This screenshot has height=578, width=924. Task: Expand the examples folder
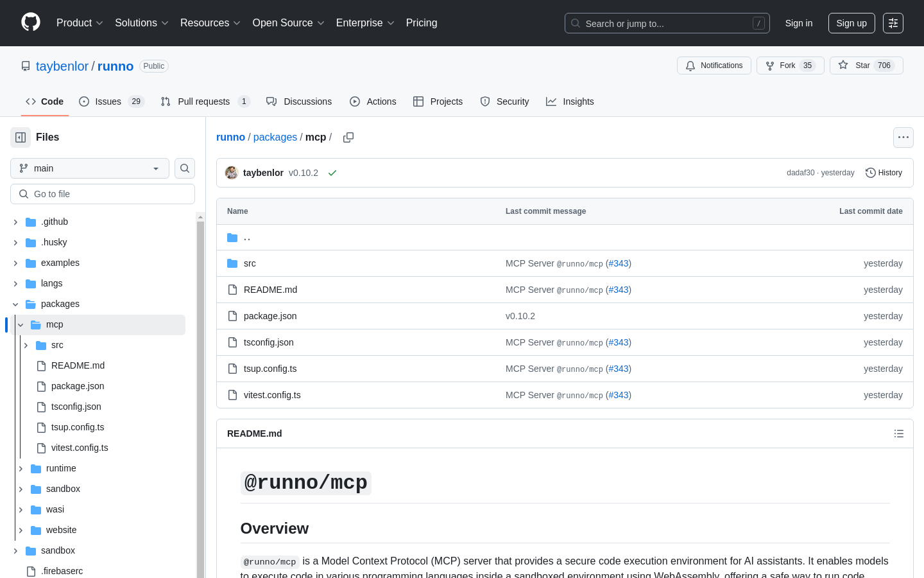tap(15, 263)
